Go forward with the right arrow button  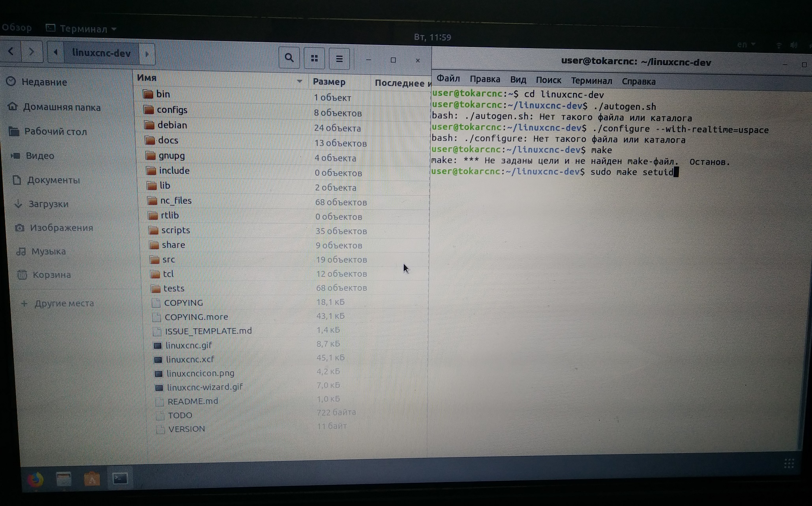click(32, 52)
